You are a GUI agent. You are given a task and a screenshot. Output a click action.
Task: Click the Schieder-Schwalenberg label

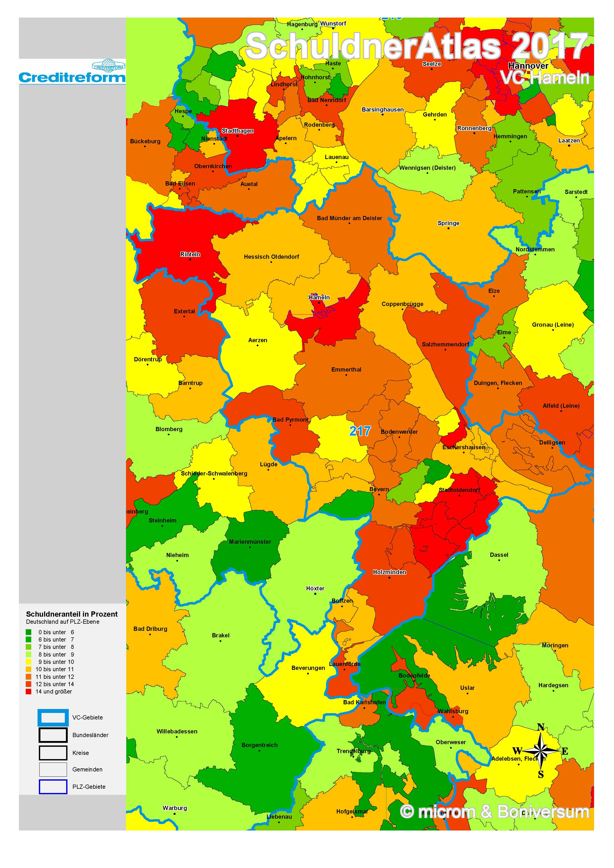(214, 473)
